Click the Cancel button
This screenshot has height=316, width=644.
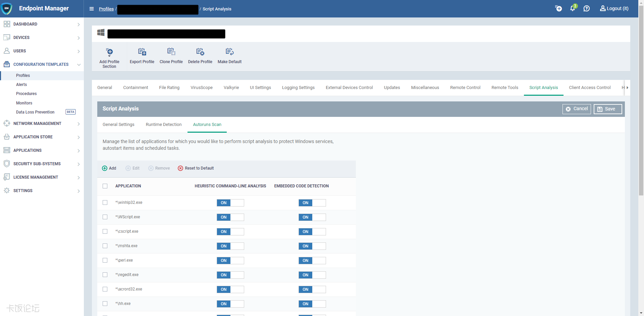click(577, 109)
